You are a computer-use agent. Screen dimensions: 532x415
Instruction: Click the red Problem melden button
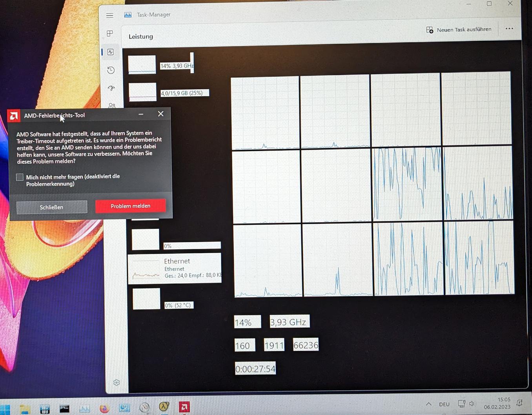pyautogui.click(x=131, y=206)
